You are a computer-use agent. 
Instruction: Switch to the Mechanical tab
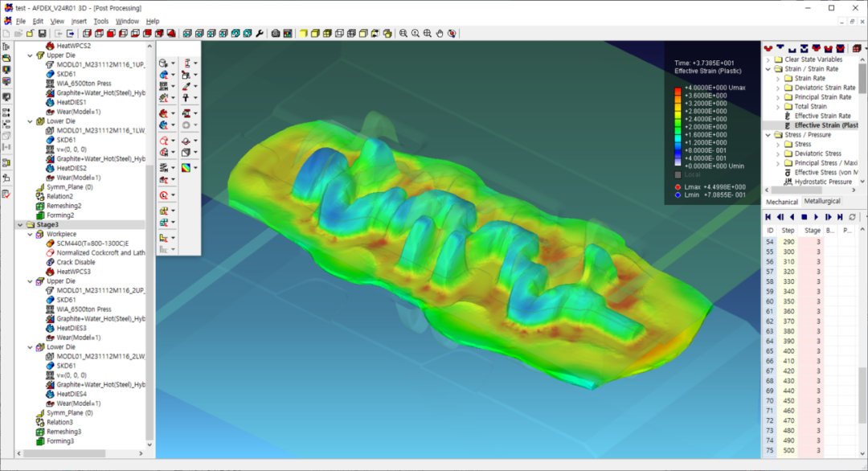pos(782,202)
